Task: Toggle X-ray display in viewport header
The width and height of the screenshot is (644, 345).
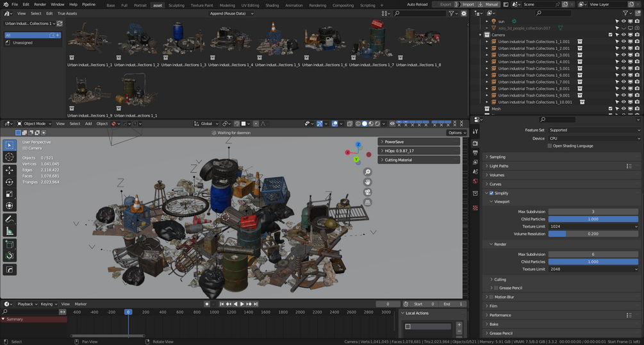Action: click(349, 123)
